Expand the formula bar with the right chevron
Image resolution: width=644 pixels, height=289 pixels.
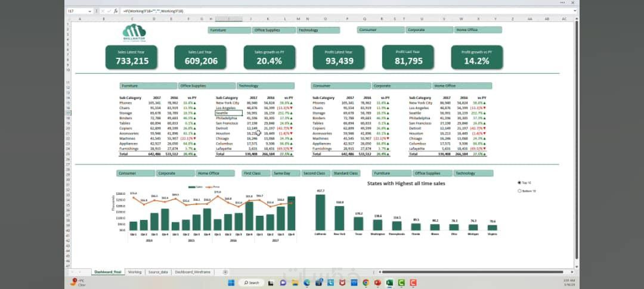click(575, 11)
